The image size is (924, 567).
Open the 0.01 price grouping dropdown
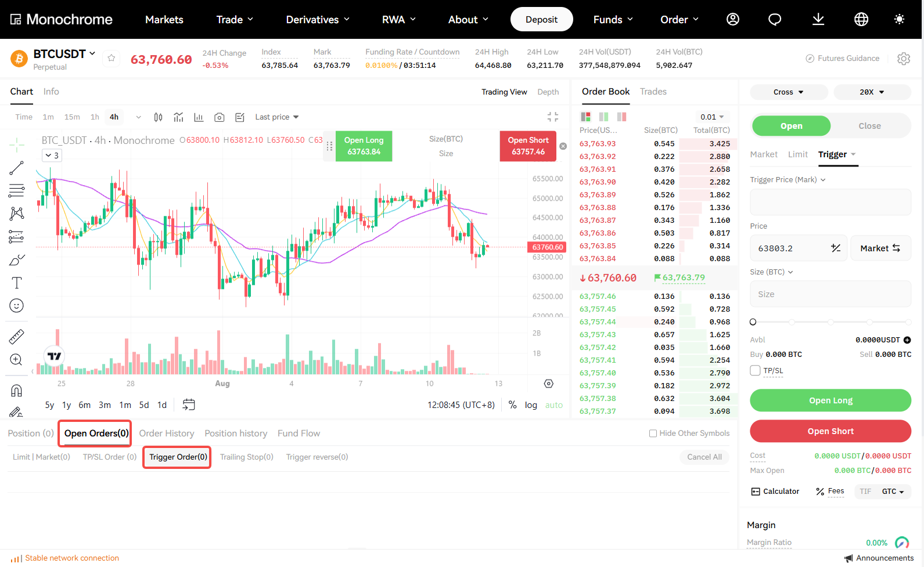click(712, 117)
